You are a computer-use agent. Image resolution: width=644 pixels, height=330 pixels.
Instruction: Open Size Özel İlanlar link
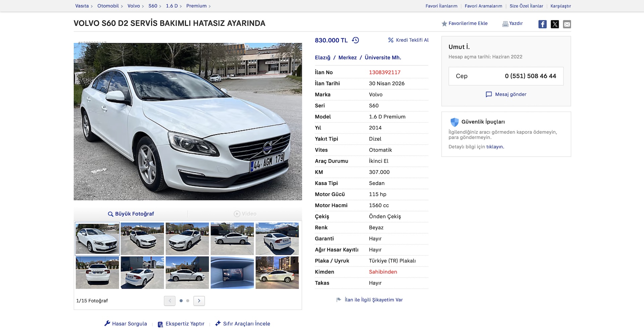(526, 6)
